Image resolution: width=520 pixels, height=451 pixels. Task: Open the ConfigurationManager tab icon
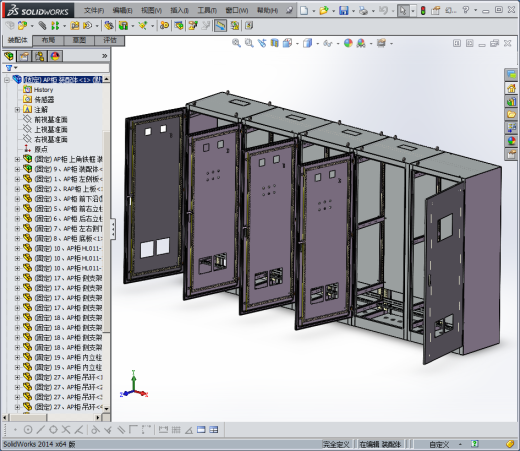(x=40, y=56)
